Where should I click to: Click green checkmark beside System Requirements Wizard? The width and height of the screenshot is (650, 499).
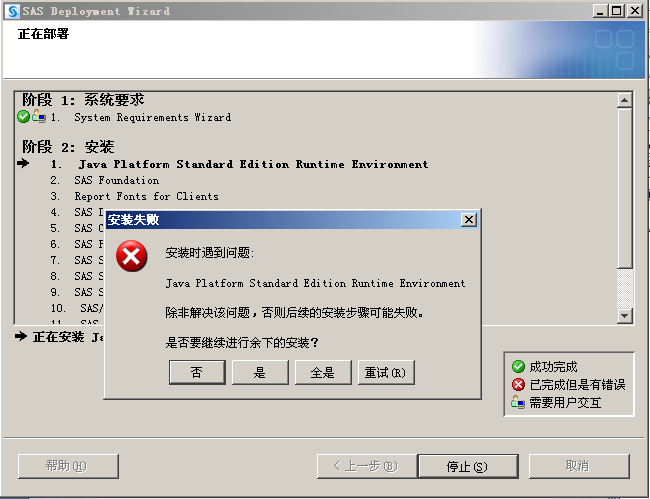[x=23, y=116]
